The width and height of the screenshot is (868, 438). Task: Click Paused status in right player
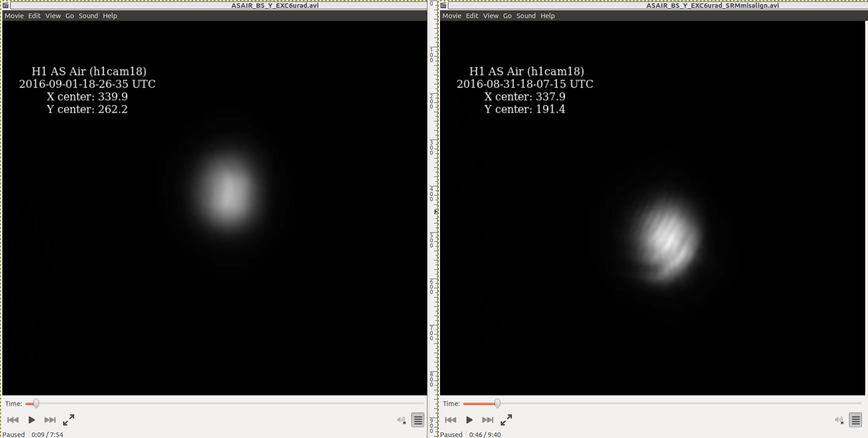pyautogui.click(x=452, y=434)
